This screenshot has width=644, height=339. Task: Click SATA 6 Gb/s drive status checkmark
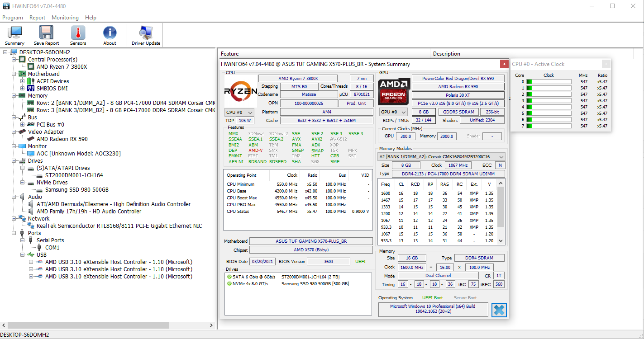coord(229,277)
